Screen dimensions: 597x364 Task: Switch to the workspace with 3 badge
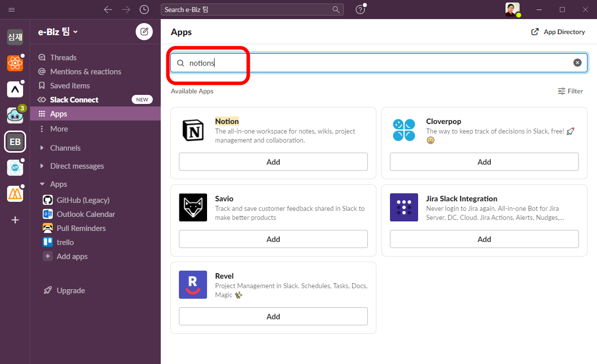15,115
